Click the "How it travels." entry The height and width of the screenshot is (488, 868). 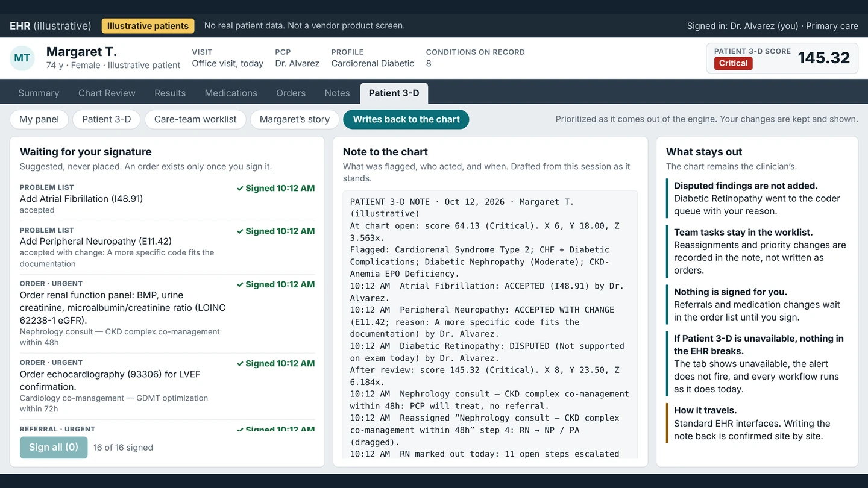click(758, 423)
